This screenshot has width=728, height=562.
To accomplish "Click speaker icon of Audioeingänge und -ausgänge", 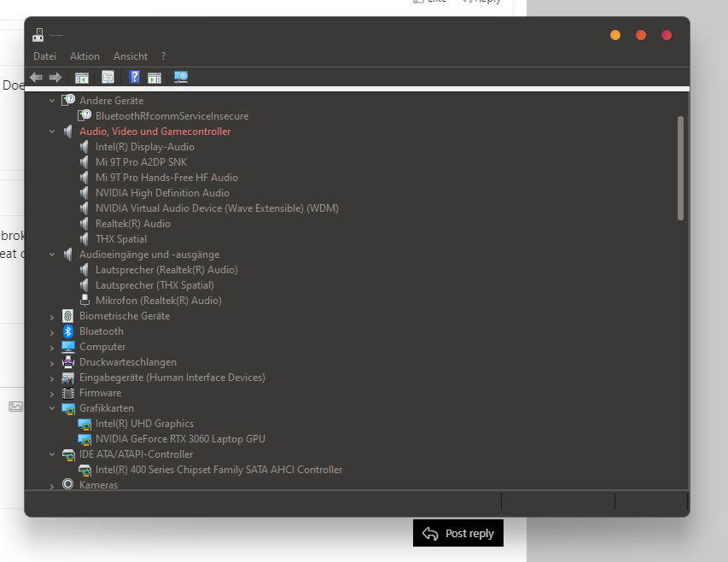I will (x=67, y=255).
